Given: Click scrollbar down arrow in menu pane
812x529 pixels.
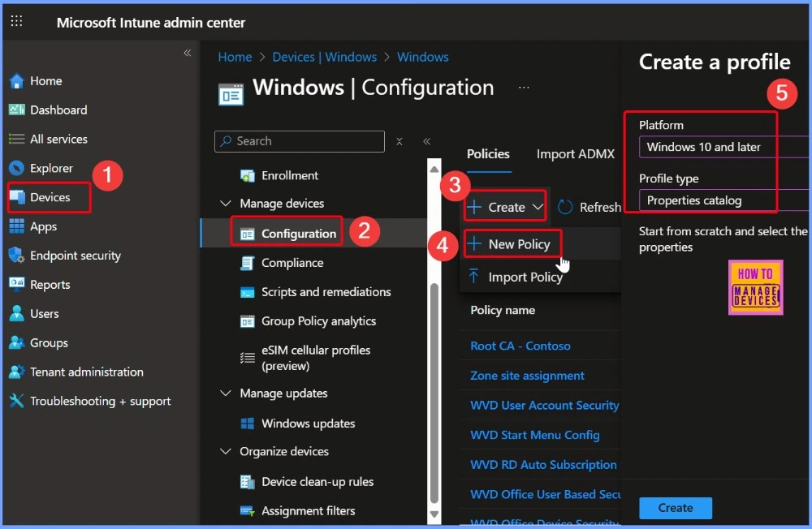Looking at the screenshot, I should click(434, 514).
